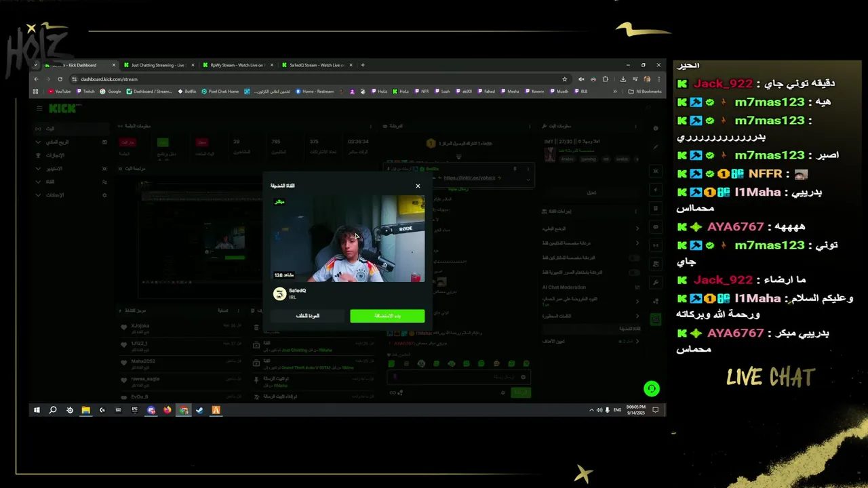Open the Windows notification center
The image size is (868, 488).
pyautogui.click(x=656, y=410)
